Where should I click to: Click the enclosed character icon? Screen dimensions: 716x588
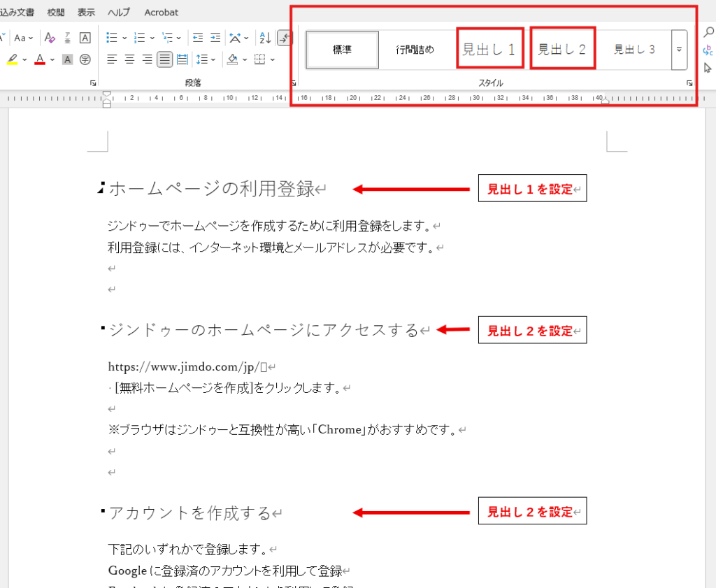click(85, 59)
